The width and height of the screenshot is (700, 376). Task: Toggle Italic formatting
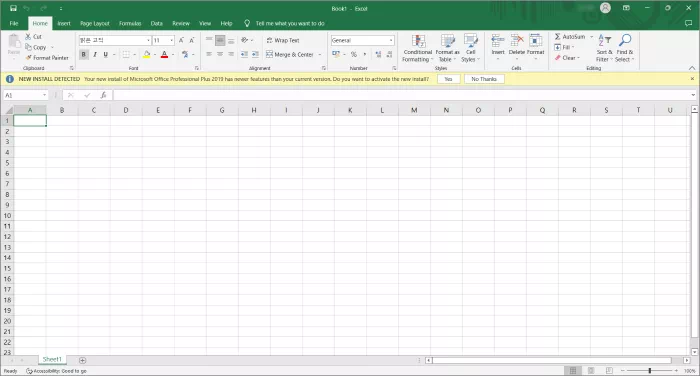(x=95, y=54)
